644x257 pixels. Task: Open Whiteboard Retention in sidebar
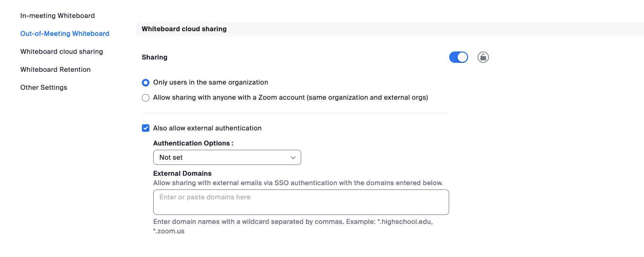[x=55, y=69]
